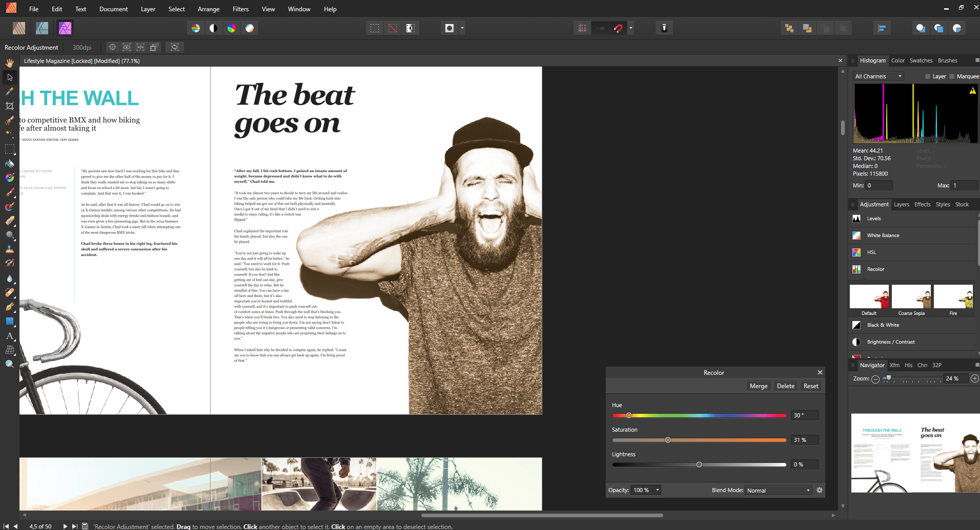Select the Color Picker eyedropper tool
Screen dimensions: 980x530
tap(10, 92)
